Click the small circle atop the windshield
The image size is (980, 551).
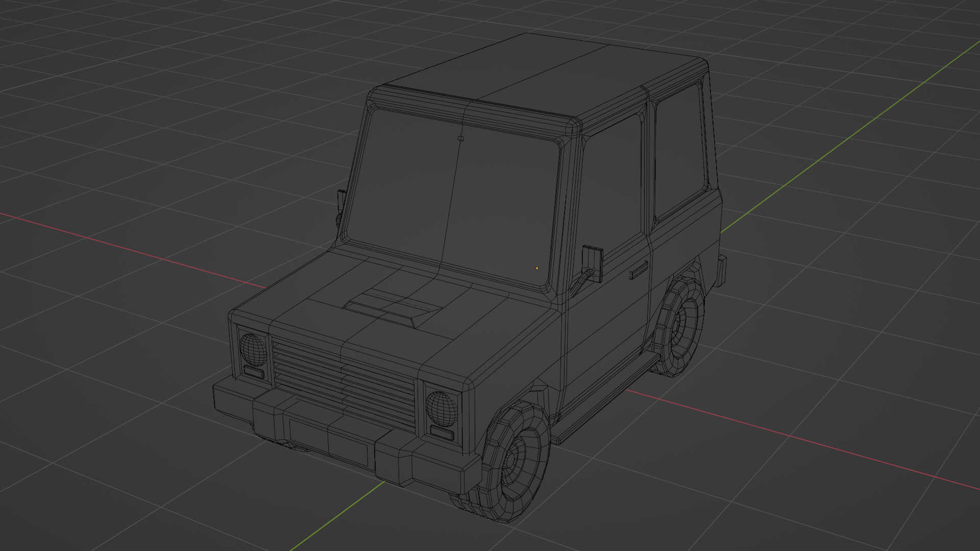click(x=461, y=138)
